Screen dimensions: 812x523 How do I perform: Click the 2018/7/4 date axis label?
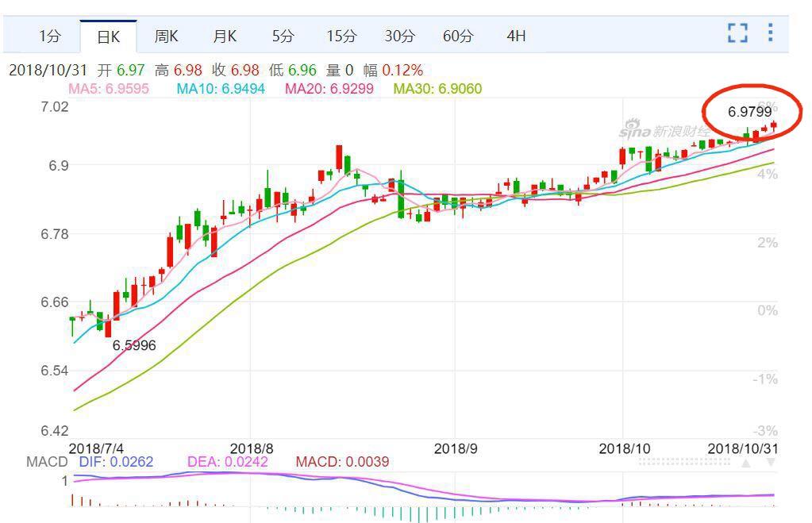pos(96,448)
